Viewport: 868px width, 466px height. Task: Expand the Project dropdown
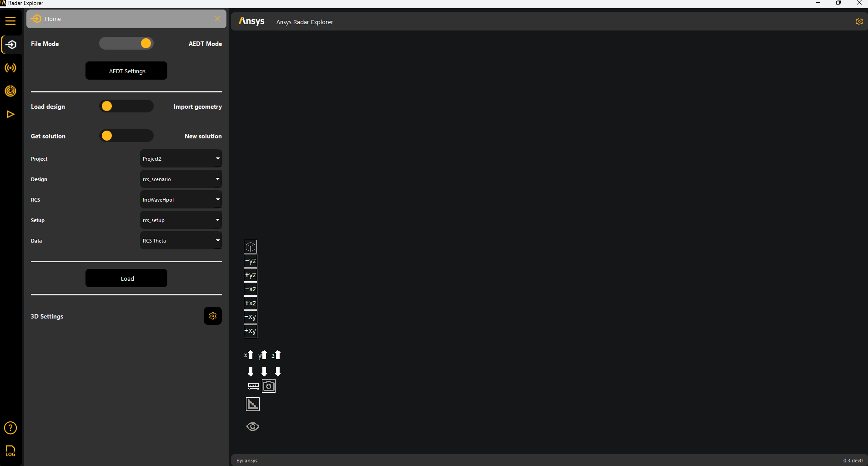click(181, 159)
